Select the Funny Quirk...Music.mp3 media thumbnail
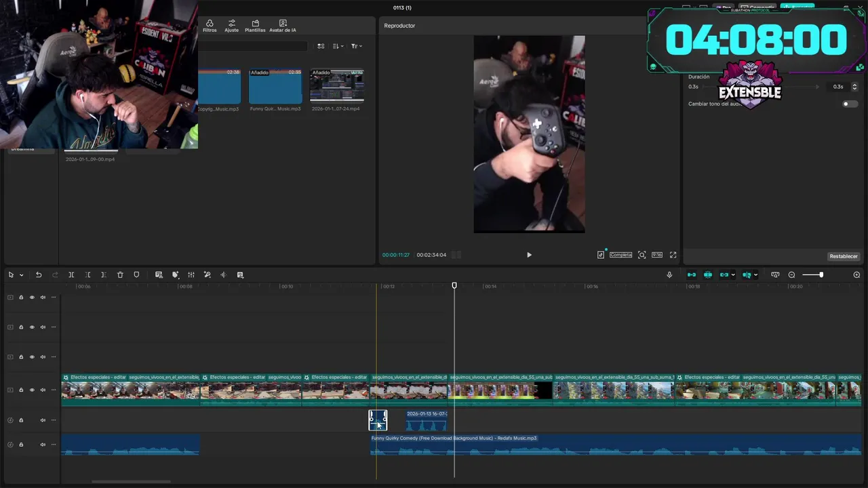 point(275,86)
